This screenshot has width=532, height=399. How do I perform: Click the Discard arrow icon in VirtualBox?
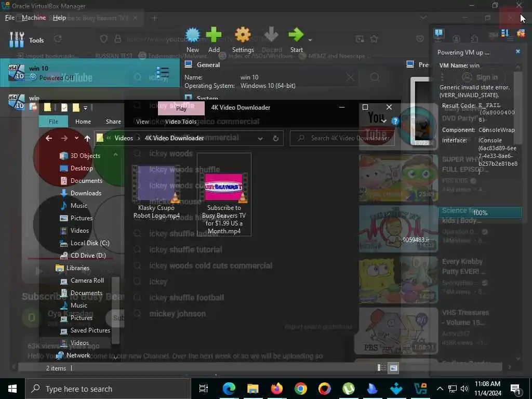(271, 35)
